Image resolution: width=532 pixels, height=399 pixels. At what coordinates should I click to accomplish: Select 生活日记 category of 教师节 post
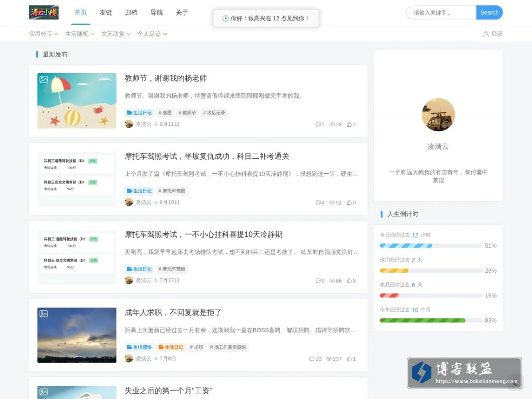139,113
